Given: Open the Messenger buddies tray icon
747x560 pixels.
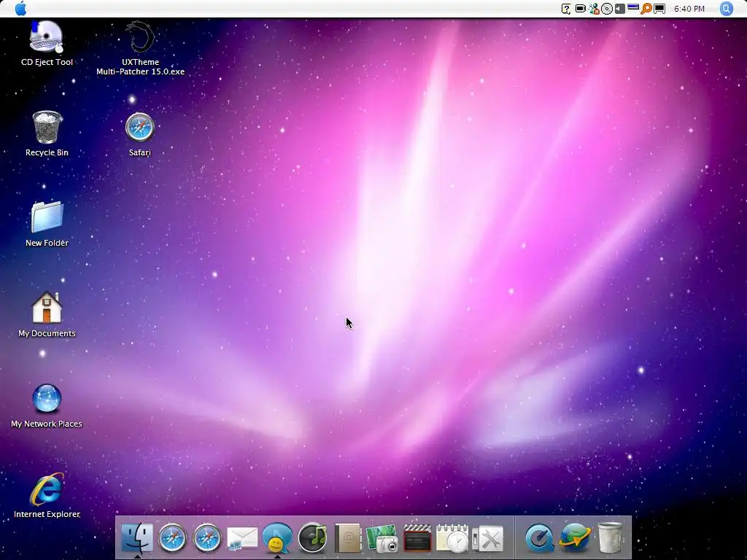Looking at the screenshot, I should point(594,9).
